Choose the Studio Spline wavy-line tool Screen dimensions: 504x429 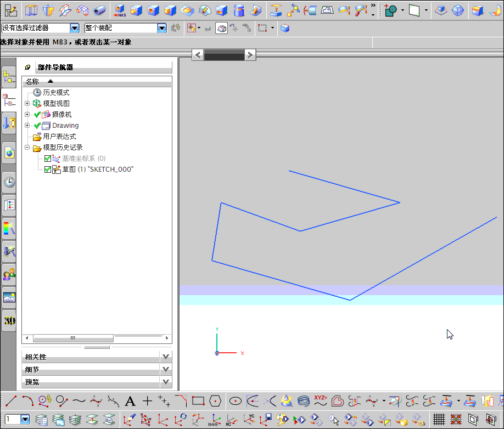pos(79,401)
